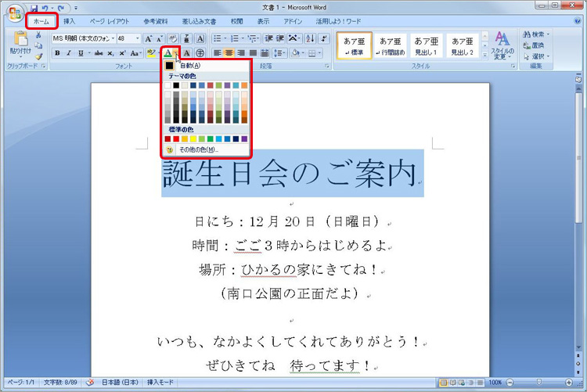The width and height of the screenshot is (587, 392).
Task: Save document from the quick access toolbar
Action: 34,8
